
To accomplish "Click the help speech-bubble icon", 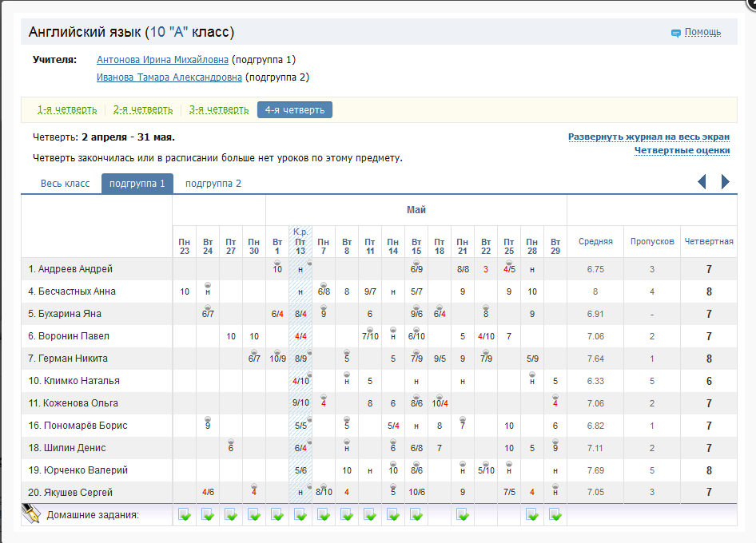I will tap(676, 34).
